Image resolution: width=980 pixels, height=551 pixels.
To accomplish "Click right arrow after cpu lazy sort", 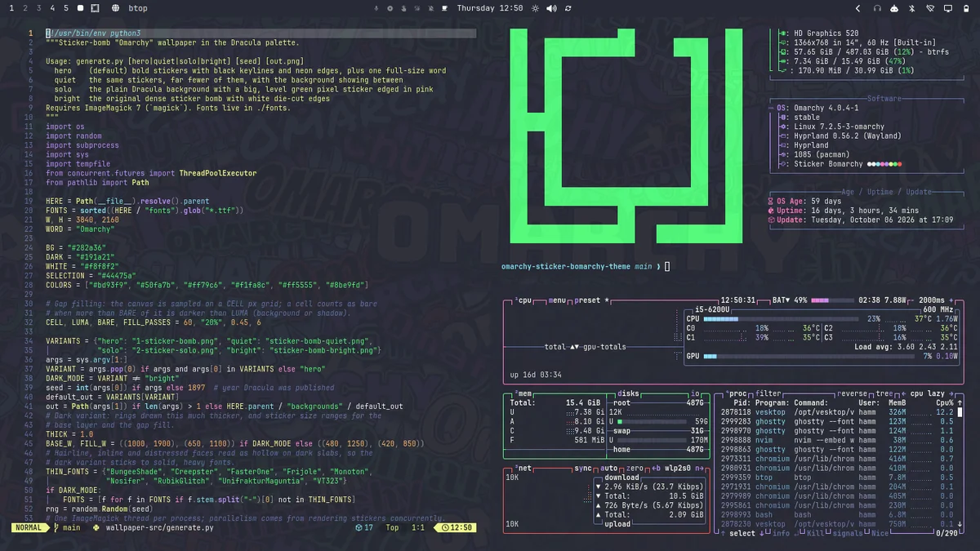I will click(951, 393).
